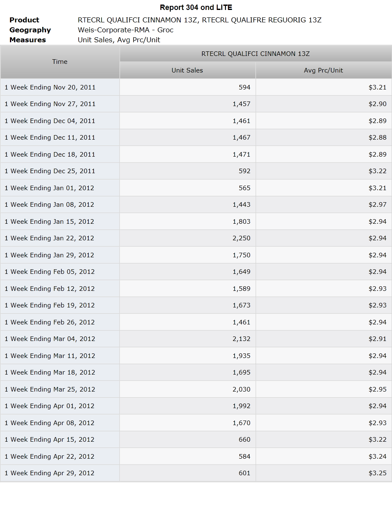Select the Unit Sales column header
This screenshot has width=392, height=532.
(x=187, y=70)
